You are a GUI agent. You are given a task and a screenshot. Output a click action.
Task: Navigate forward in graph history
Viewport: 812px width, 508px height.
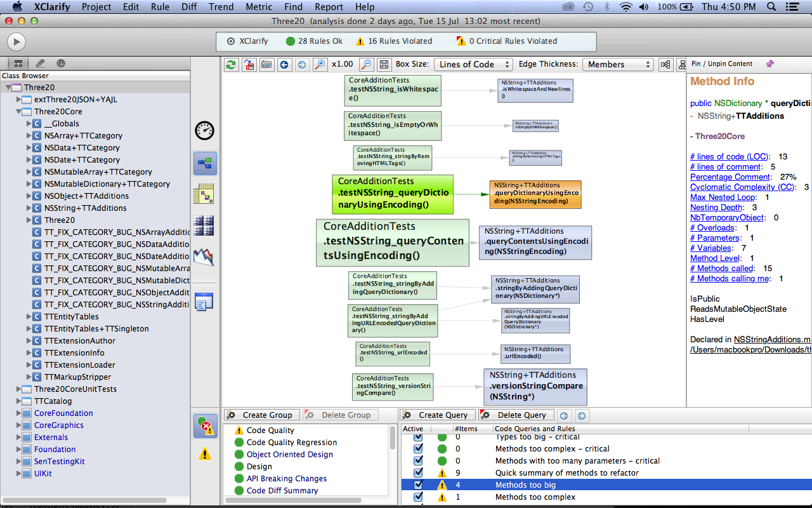[x=302, y=65]
